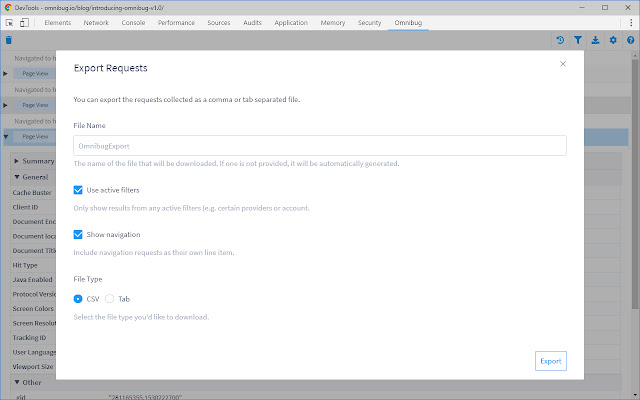640x400 pixels.
Task: Click the File Name input field
Action: (320, 146)
